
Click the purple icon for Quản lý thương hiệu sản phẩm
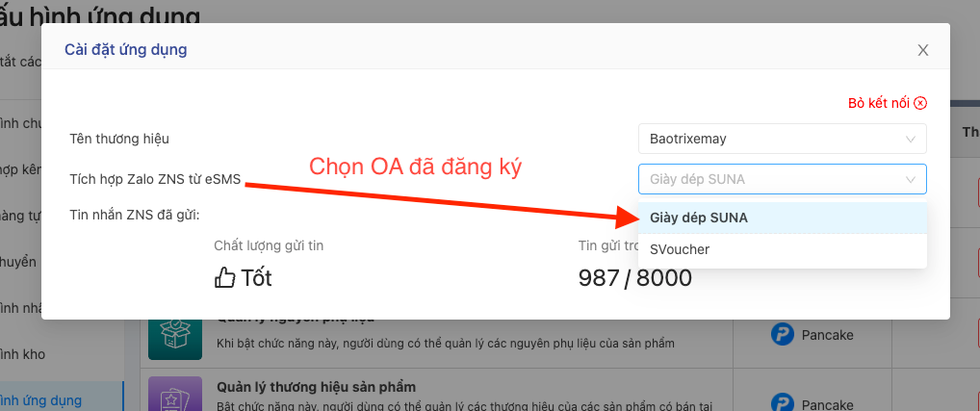click(x=174, y=395)
